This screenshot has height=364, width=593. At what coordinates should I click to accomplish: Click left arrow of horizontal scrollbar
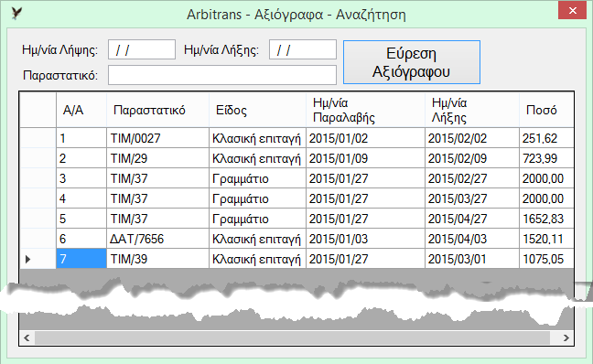point(27,337)
